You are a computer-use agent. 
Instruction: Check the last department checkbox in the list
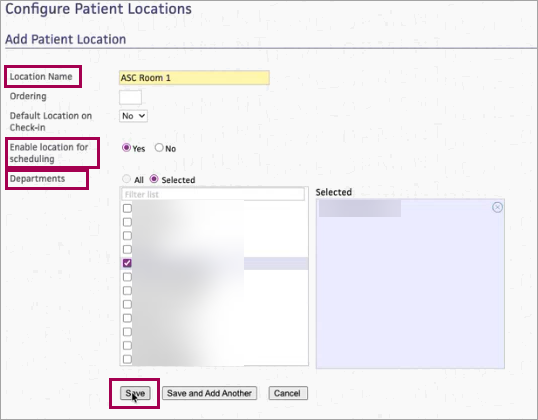(127, 359)
